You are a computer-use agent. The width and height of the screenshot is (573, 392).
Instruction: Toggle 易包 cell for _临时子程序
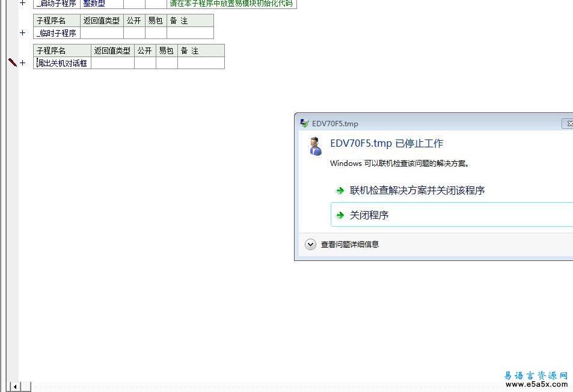(156, 33)
